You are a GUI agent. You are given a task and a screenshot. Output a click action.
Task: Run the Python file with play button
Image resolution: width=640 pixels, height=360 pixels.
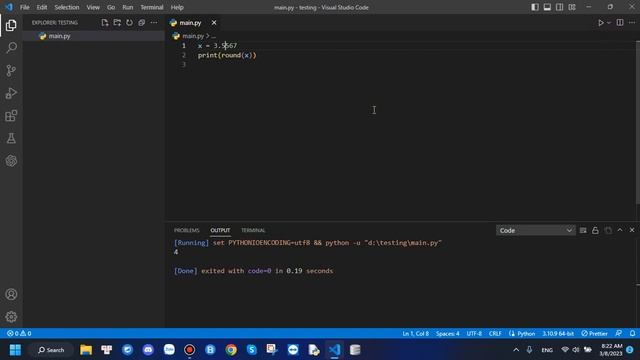[x=601, y=23]
